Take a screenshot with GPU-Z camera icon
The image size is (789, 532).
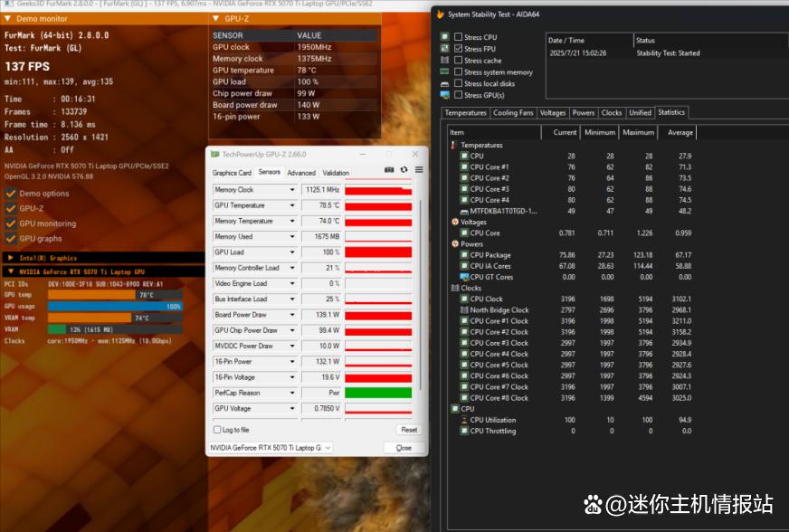[389, 170]
